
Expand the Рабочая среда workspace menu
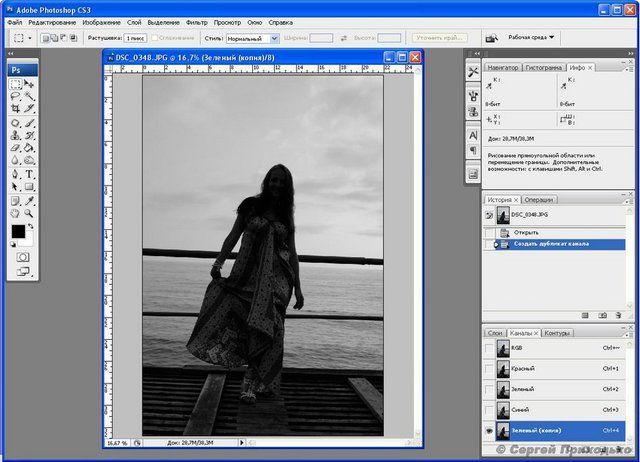(531, 38)
